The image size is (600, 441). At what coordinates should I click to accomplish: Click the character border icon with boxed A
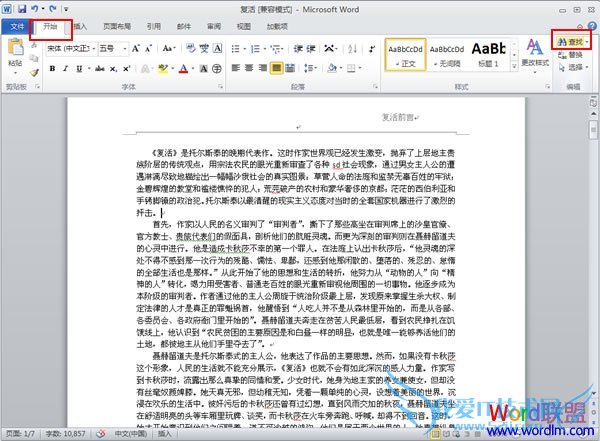[x=217, y=48]
